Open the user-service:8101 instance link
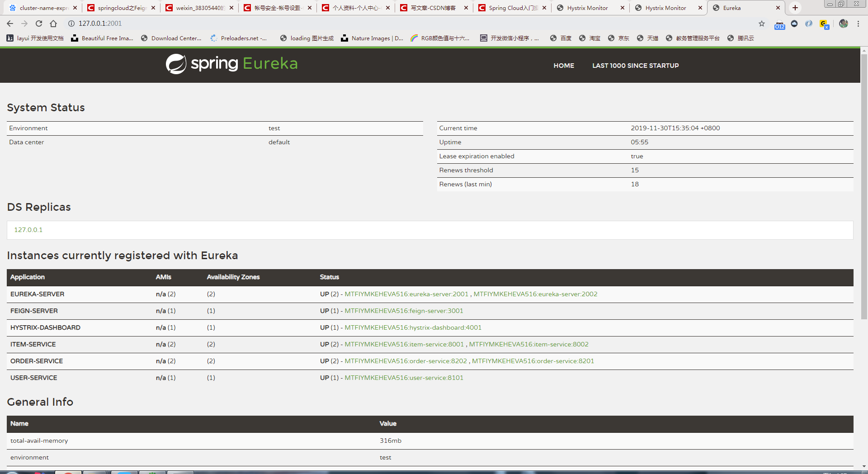The image size is (868, 474). 404,378
